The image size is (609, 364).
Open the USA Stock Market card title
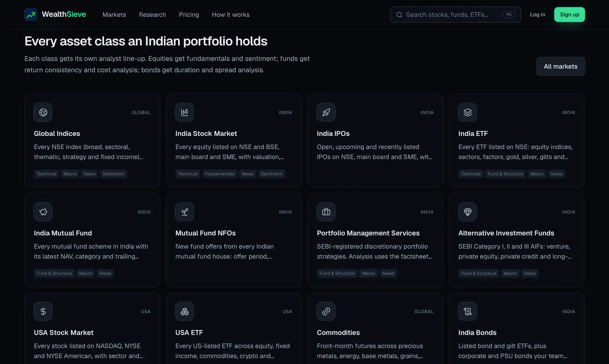64,333
